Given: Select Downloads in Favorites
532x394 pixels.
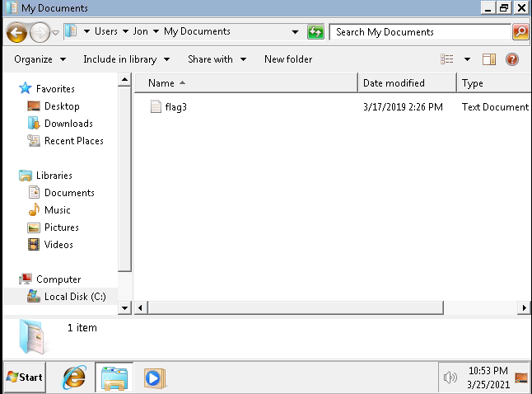Looking at the screenshot, I should click(68, 124).
